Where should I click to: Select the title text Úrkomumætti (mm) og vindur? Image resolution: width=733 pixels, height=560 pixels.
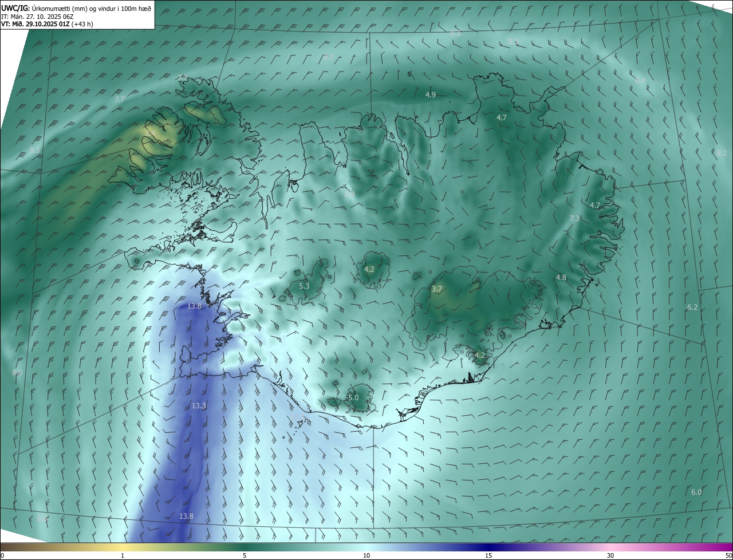73,9
